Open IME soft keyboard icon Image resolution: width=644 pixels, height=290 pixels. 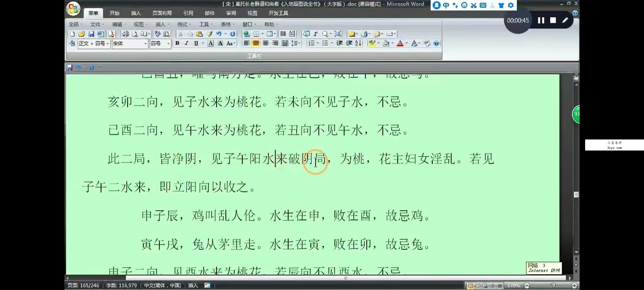point(483,5)
